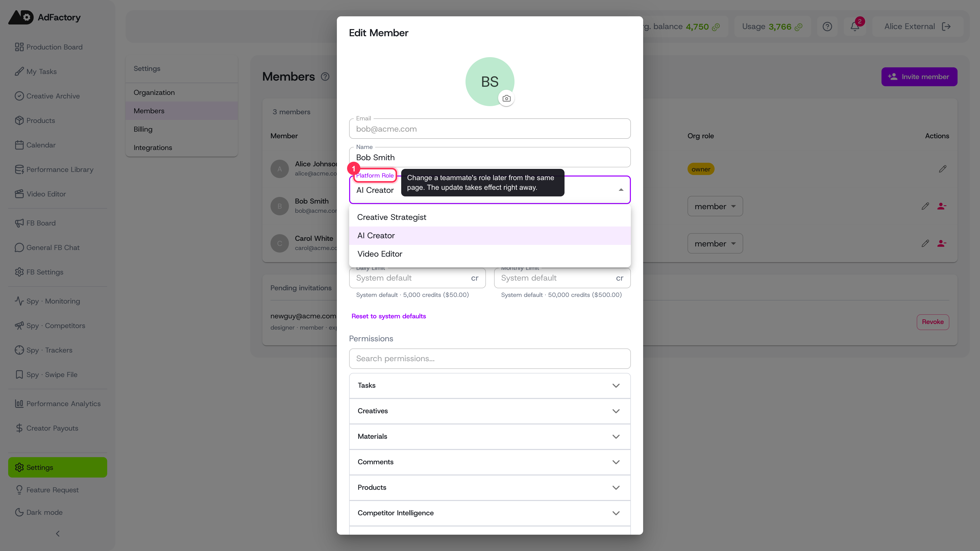
Task: Open the Products sidebar item
Action: [57, 121]
